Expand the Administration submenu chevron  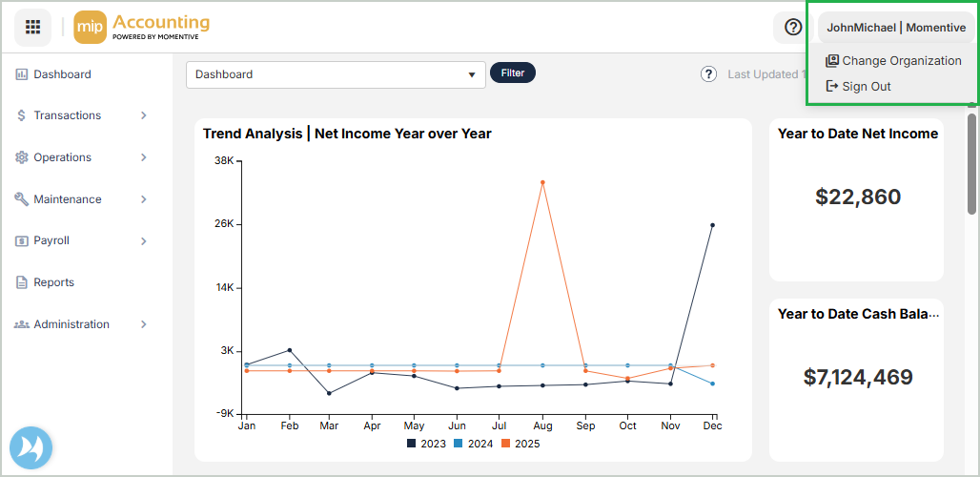[x=144, y=324]
